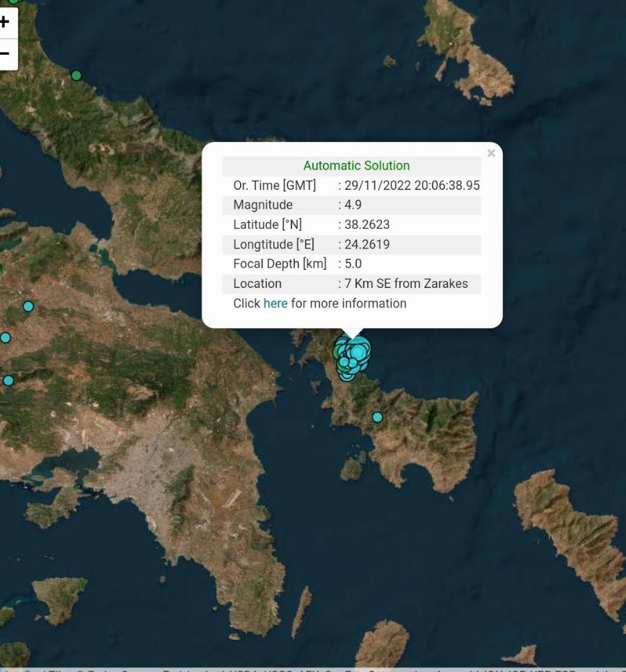Image resolution: width=626 pixels, height=672 pixels.
Task: Close the Automatic Solution popup
Action: coord(491,154)
